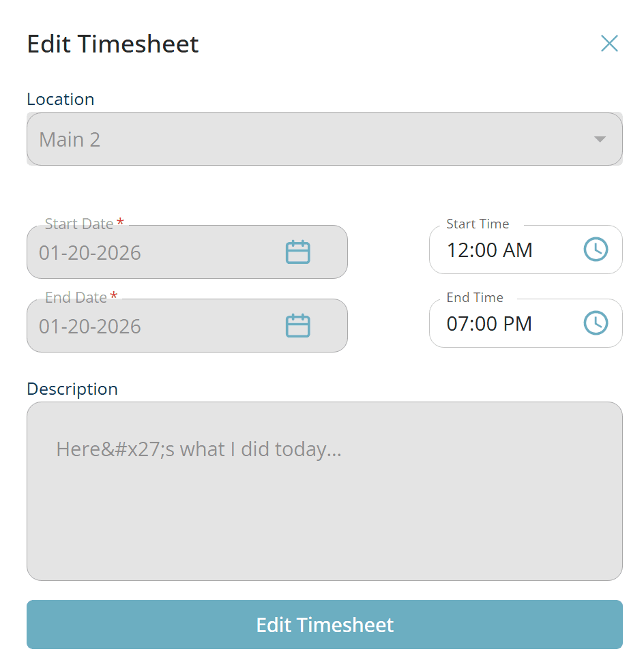
Task: Dismiss the dialog using the X icon
Action: (x=609, y=43)
